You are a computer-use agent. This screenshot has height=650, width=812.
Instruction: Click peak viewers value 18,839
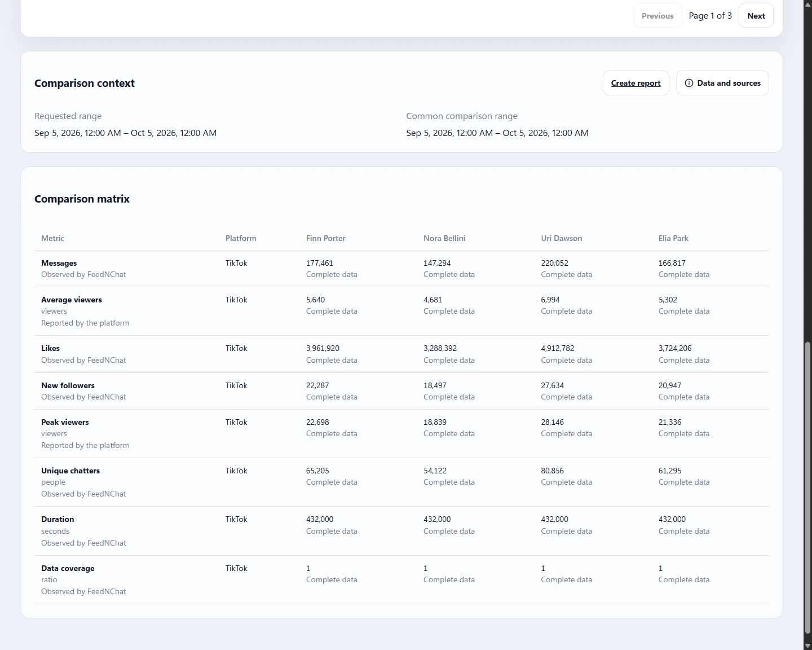click(435, 422)
